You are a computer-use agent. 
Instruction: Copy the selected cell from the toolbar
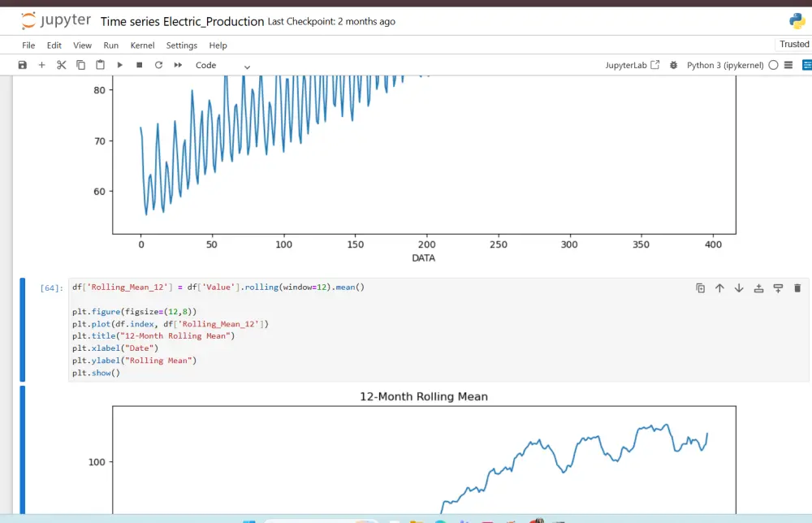80,65
